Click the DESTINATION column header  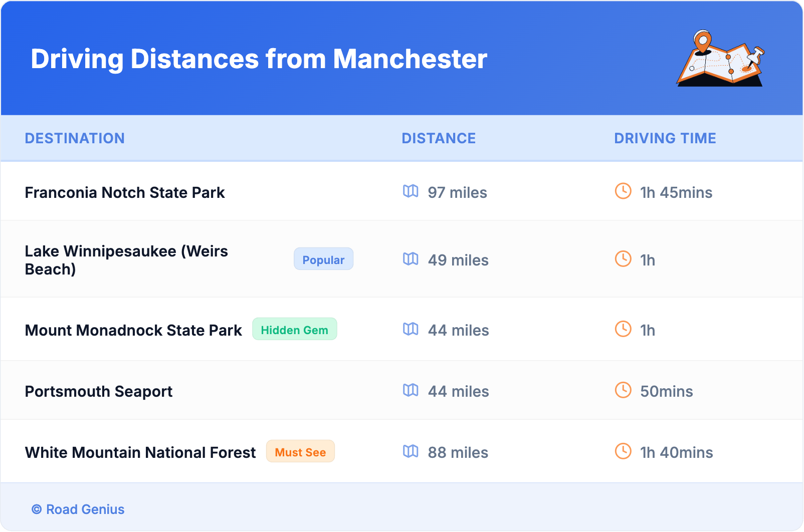point(75,138)
